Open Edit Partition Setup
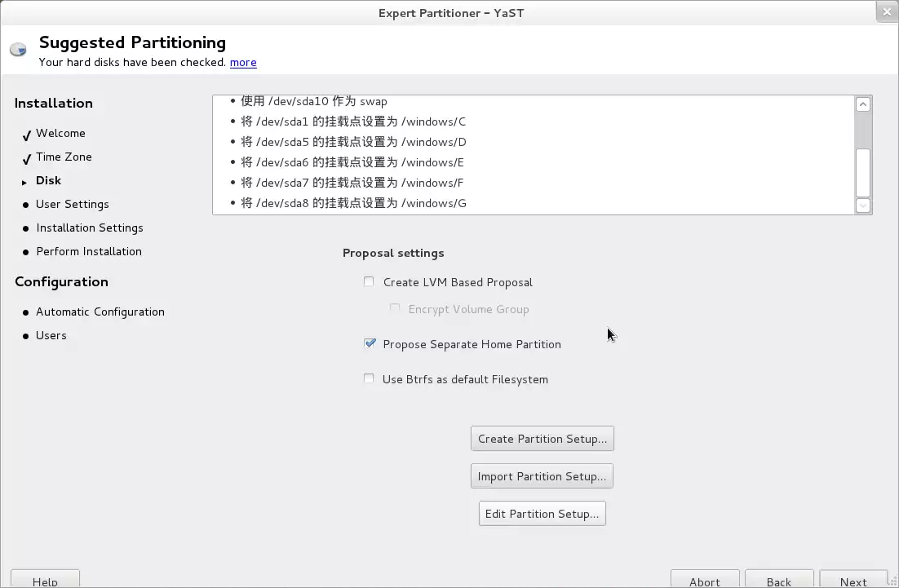 coord(542,514)
